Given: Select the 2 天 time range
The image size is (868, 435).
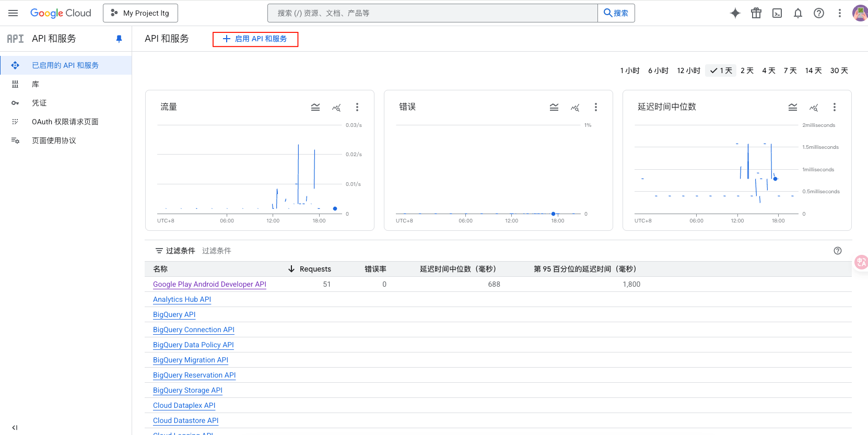Looking at the screenshot, I should 747,70.
